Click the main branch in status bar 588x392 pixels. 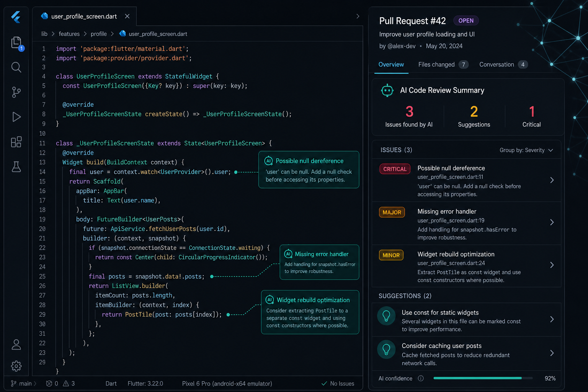click(23, 383)
